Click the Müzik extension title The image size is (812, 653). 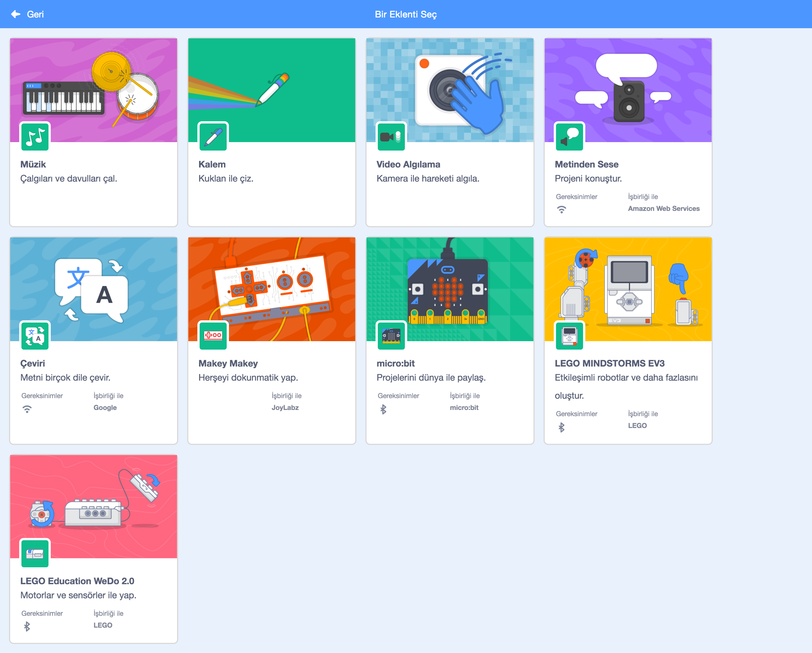(x=33, y=164)
